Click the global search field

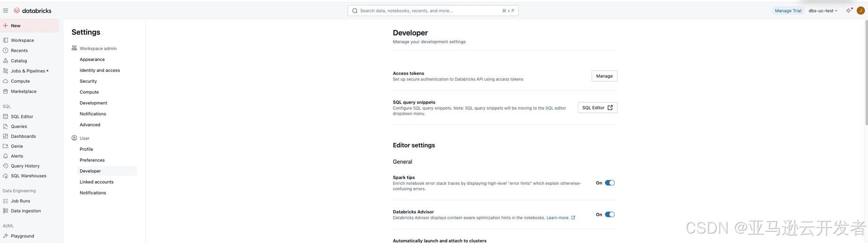click(433, 10)
